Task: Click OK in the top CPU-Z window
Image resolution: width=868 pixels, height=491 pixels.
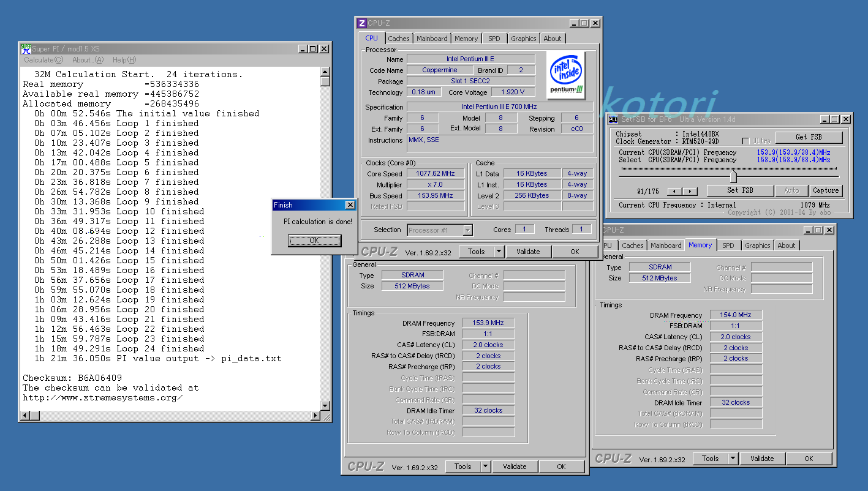Action: (x=575, y=252)
